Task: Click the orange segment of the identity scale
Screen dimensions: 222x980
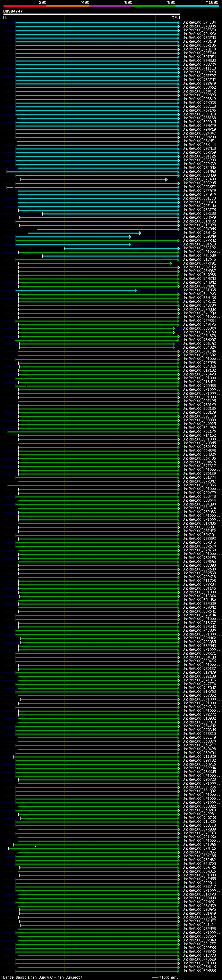Action: (68, 6)
